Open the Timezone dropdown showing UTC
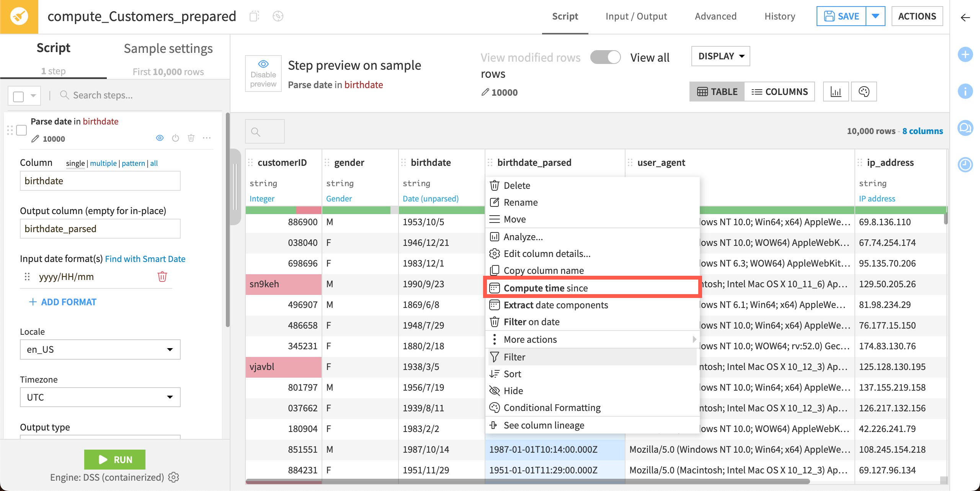Image resolution: width=980 pixels, height=491 pixels. coord(100,397)
